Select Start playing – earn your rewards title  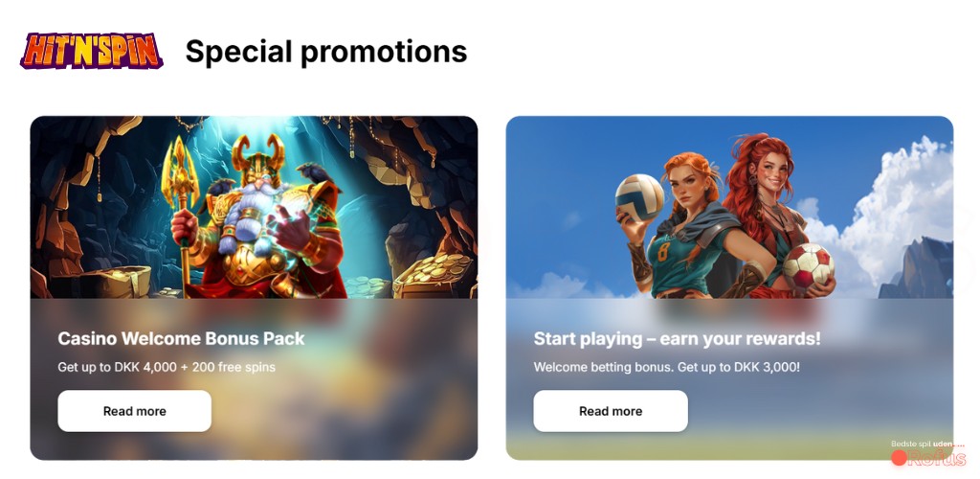677,338
